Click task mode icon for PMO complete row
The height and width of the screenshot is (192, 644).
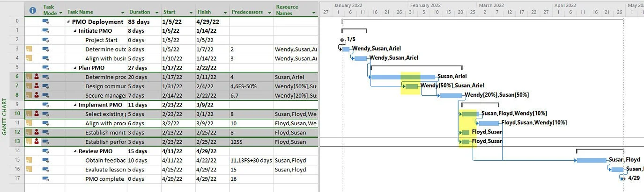coord(46,178)
